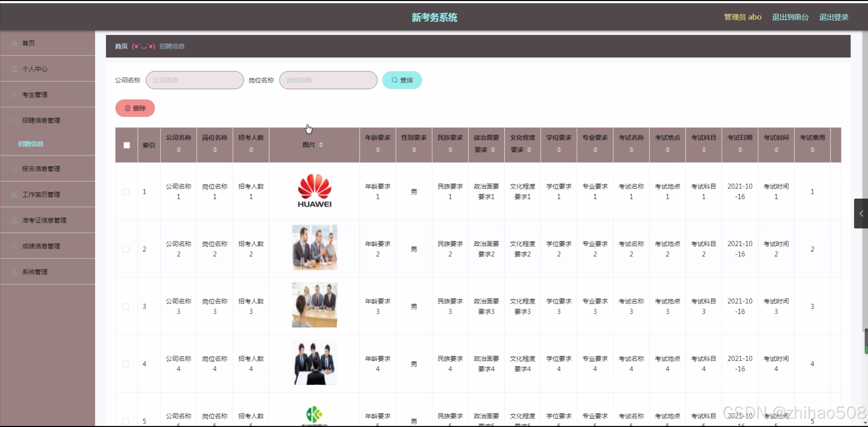868x427 pixels.
Task: Open the 招聘信息 submenu item
Action: click(x=31, y=144)
